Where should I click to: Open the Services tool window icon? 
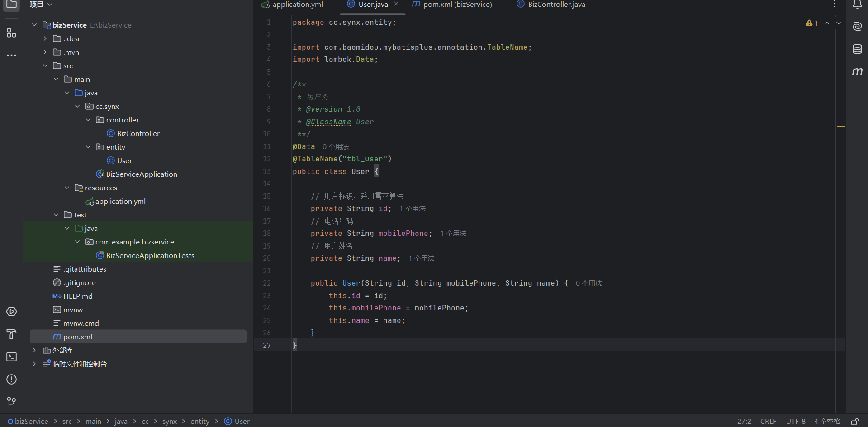pos(11,312)
